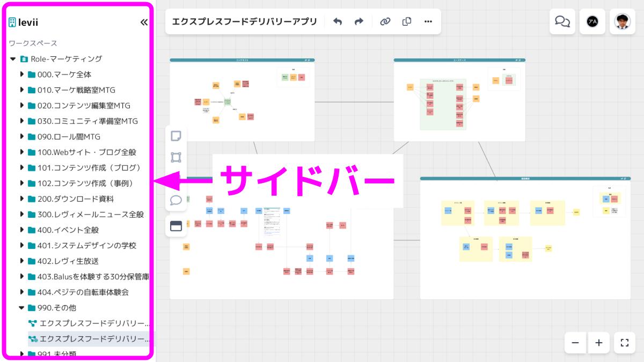Screen dimensions: 644x362
Task: Collapse the sidebar with double chevron
Action: [144, 23]
